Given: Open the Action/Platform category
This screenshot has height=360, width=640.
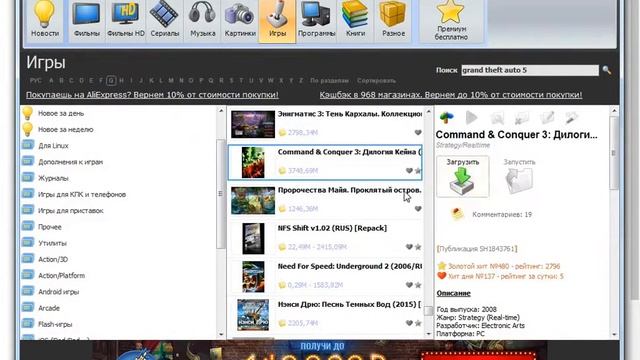Looking at the screenshot, I should click(x=61, y=276).
